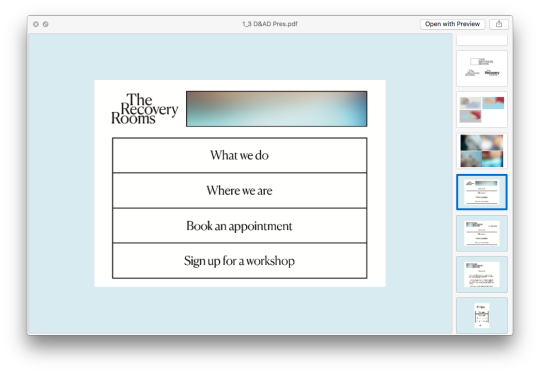Click the file title '1_3 D&AD Pres.pdf'
Screen dimensions: 540x374
tap(270, 24)
